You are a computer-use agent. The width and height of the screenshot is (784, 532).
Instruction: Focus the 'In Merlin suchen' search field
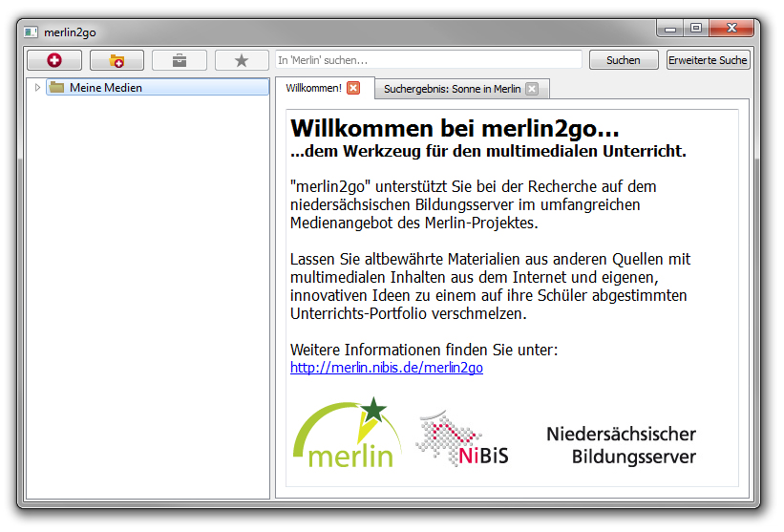429,60
